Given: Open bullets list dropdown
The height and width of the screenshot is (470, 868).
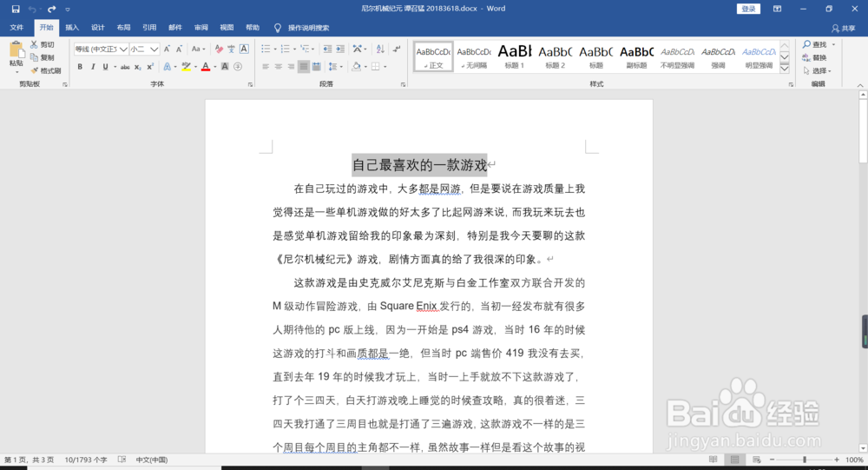Looking at the screenshot, I should (275, 49).
